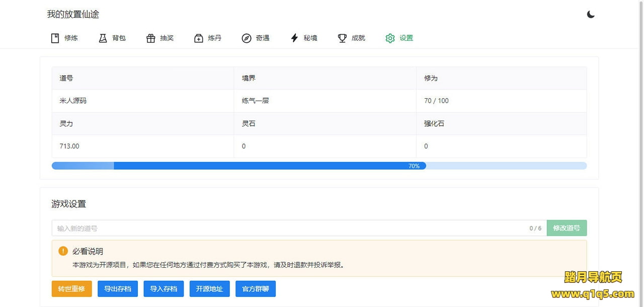Open the 官方群聊 button
This screenshot has height=307, width=644.
[x=256, y=289]
